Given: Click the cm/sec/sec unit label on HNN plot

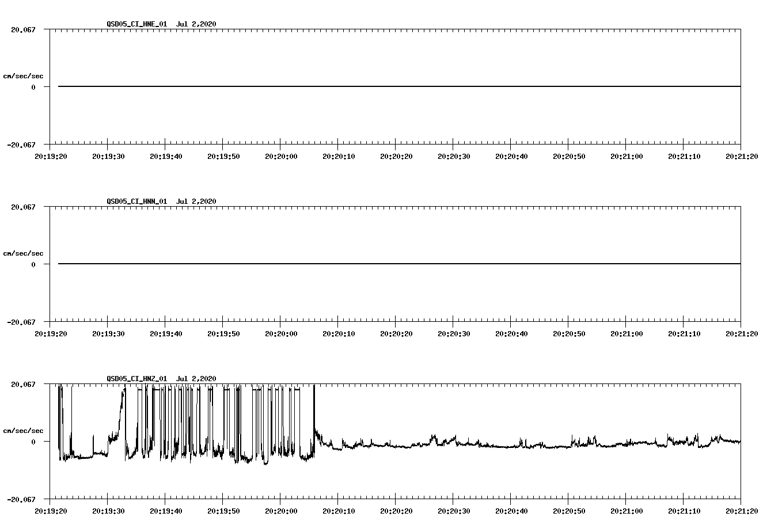Looking at the screenshot, I should (23, 253).
